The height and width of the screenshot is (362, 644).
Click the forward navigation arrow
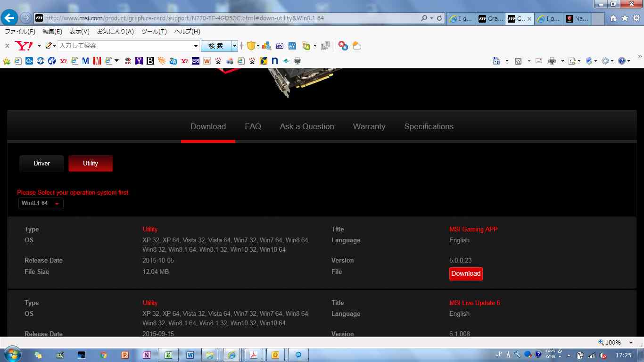tap(25, 18)
